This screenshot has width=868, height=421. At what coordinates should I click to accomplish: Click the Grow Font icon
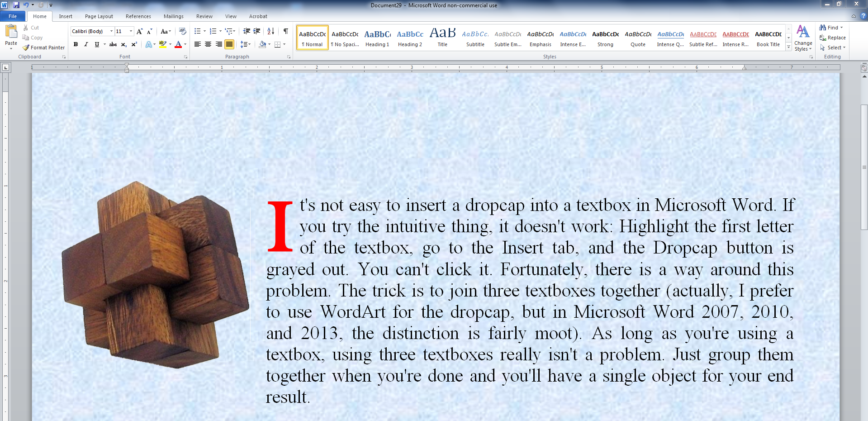(x=139, y=31)
